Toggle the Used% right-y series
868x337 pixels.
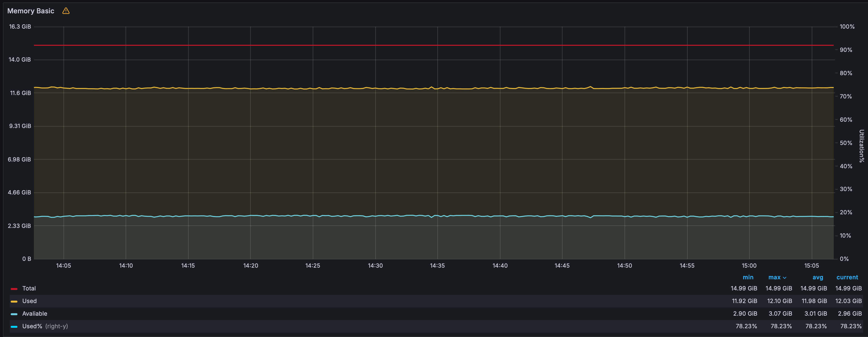click(x=45, y=326)
